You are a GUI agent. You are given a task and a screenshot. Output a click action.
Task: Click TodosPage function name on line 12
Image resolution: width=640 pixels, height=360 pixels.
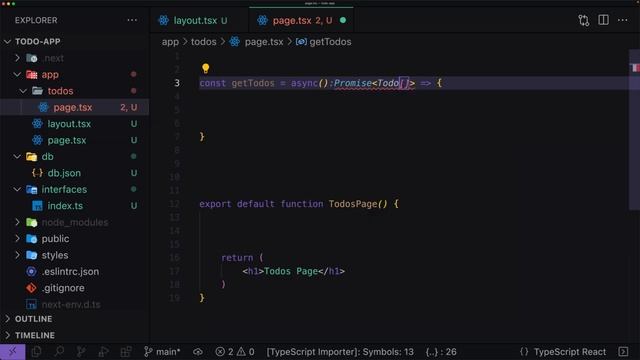[x=353, y=204]
